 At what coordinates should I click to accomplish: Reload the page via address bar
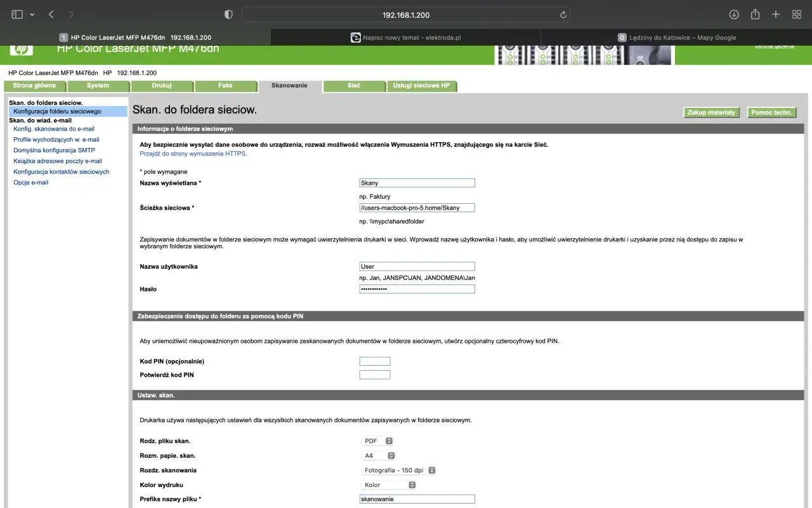563,15
